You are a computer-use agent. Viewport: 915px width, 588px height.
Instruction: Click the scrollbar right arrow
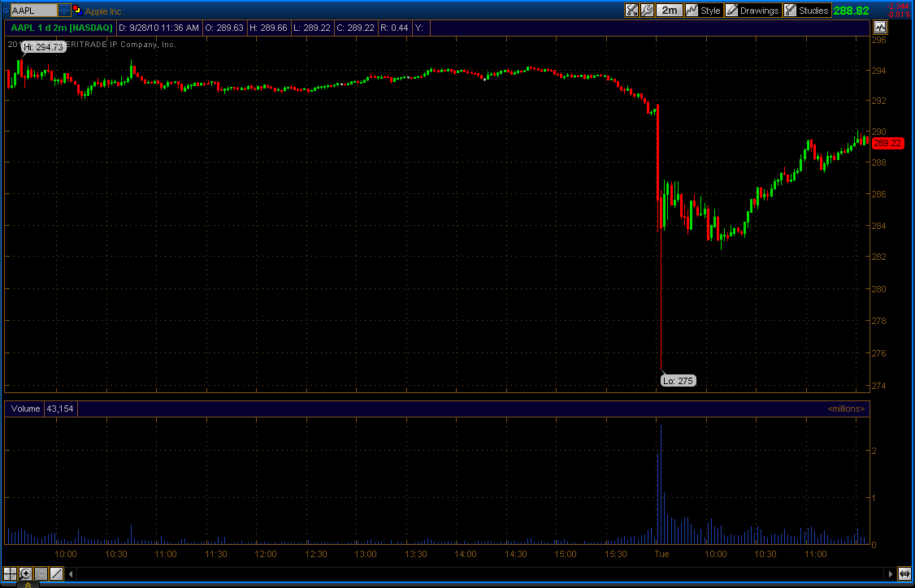[891, 574]
